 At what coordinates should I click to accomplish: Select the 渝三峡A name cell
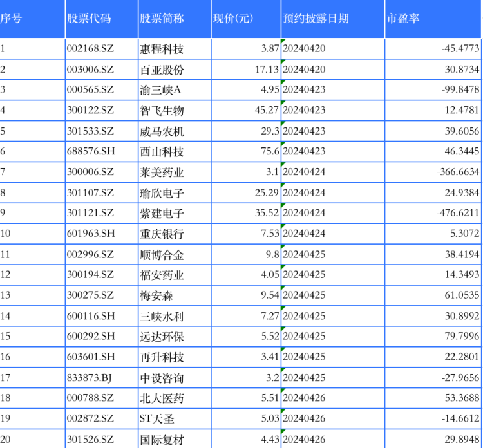pyautogui.click(x=175, y=90)
